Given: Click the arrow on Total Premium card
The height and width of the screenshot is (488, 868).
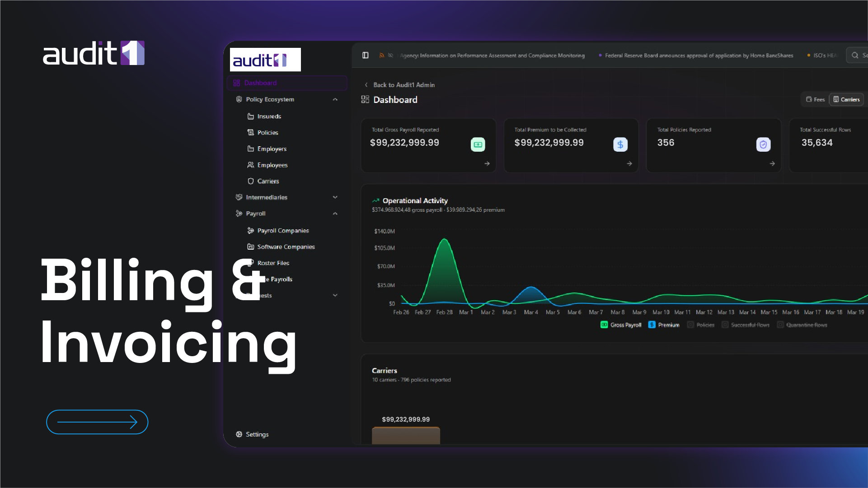Looking at the screenshot, I should pos(629,164).
